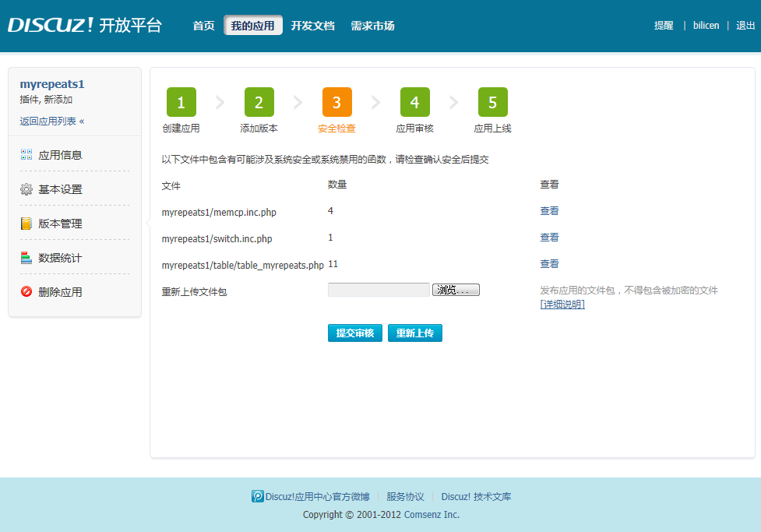Click the myrepeats1 app title
The width and height of the screenshot is (761, 532).
coord(52,84)
